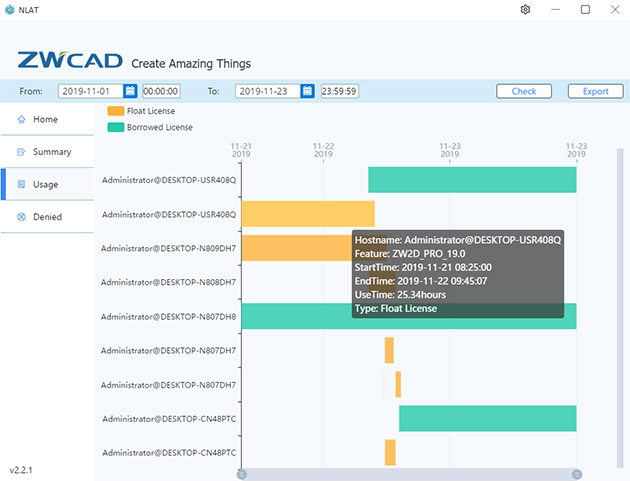This screenshot has width=630, height=481.
Task: Switch to the Summary tab
Action: [51, 152]
